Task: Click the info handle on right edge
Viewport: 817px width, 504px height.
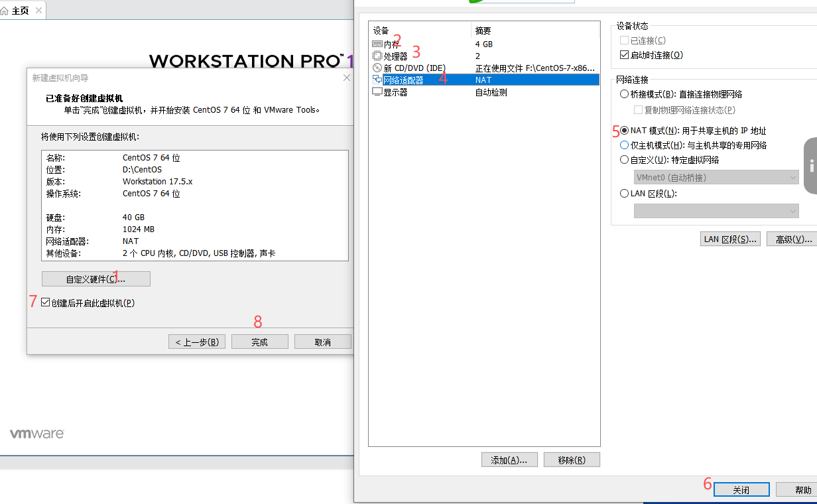Action: (x=810, y=166)
